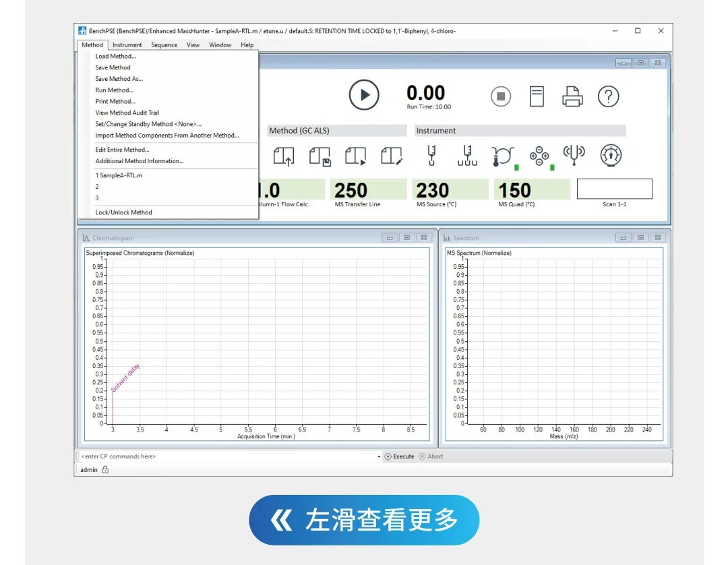The height and width of the screenshot is (565, 728).
Task: Click the edit method pencil icon
Action: click(391, 156)
